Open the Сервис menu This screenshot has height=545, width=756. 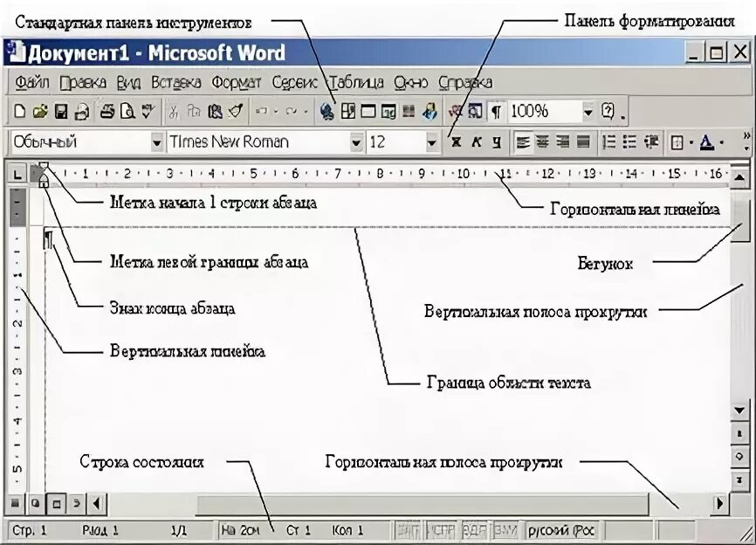point(294,82)
